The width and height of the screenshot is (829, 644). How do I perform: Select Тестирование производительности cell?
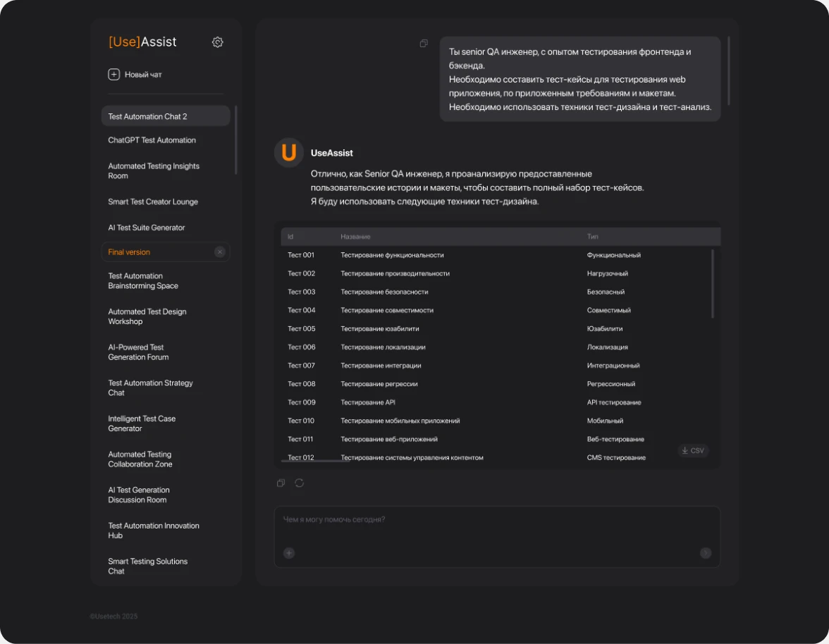tap(395, 273)
